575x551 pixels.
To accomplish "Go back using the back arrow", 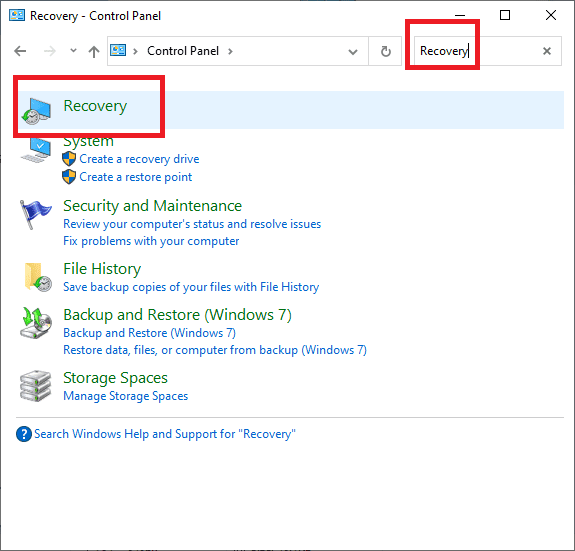I will click(20, 51).
